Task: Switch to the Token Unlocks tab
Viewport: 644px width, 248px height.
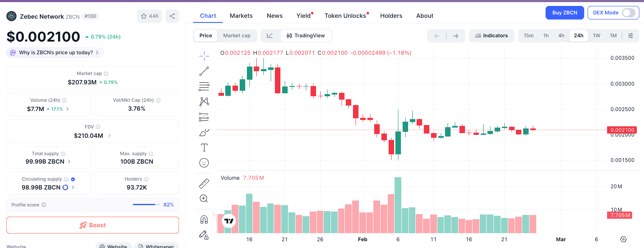Action: click(x=345, y=16)
